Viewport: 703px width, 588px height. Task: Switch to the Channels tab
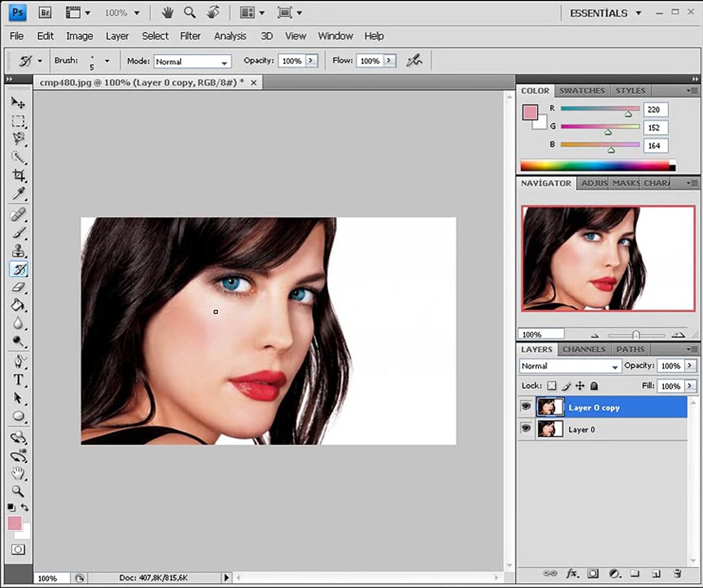pos(584,350)
